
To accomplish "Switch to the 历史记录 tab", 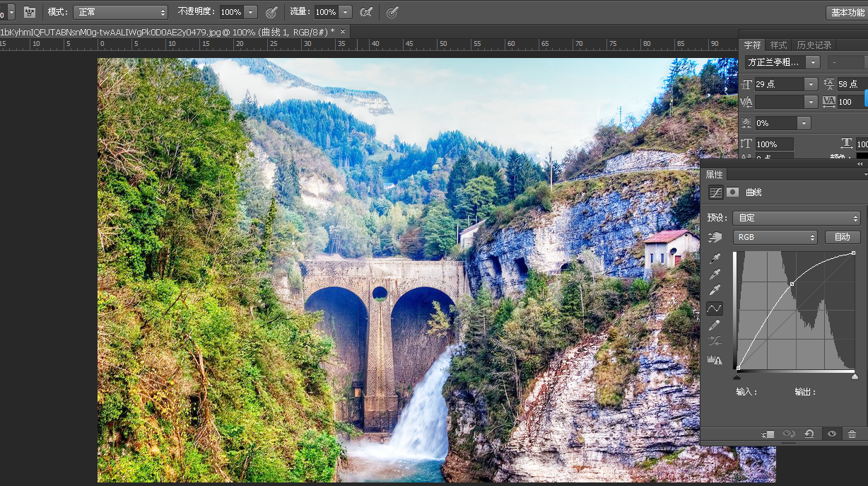I will (x=814, y=45).
